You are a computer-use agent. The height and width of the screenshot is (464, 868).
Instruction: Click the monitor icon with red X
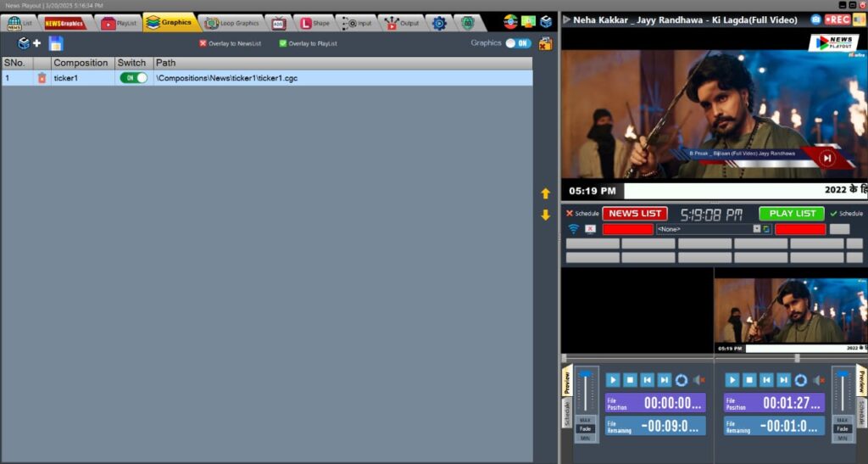tap(590, 229)
